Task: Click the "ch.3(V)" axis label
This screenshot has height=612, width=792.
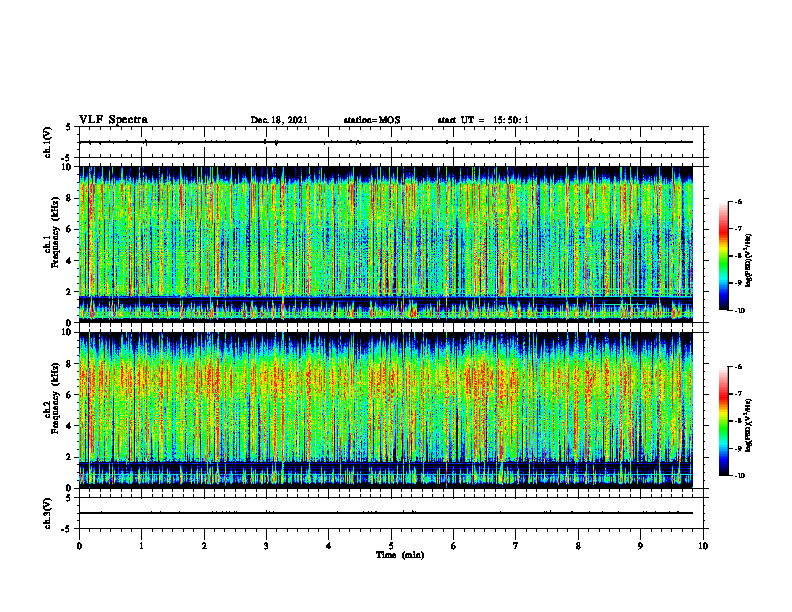Action: coord(47,513)
